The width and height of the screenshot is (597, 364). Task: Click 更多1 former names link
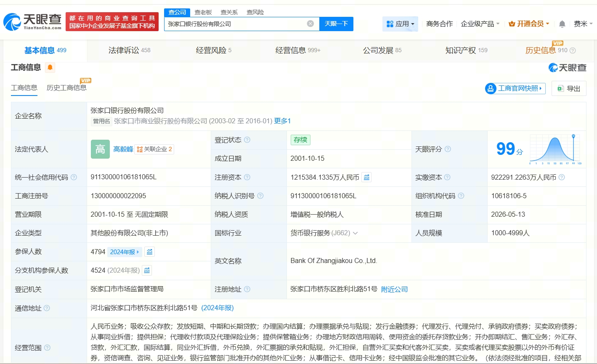(282, 121)
